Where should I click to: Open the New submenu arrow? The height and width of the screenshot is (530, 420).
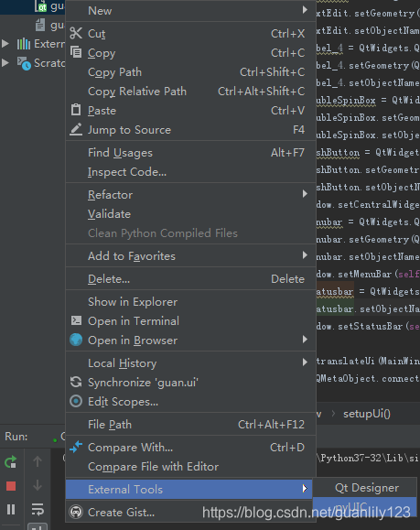point(305,10)
